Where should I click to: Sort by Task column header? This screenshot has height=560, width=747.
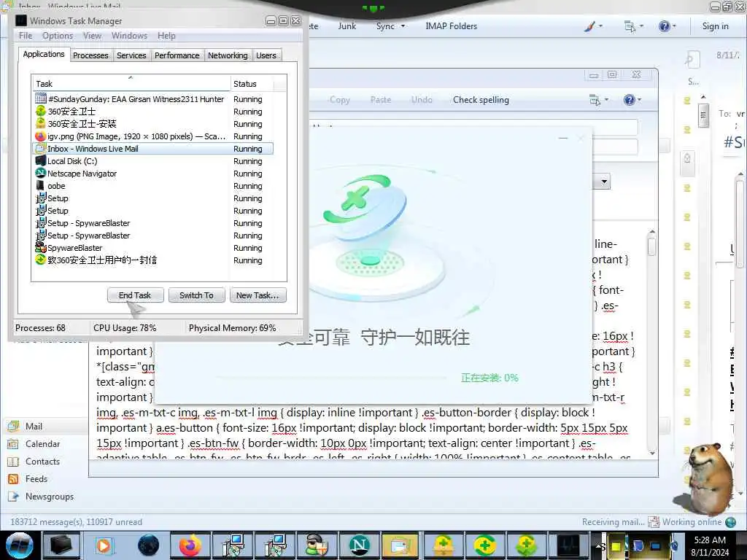(131, 84)
